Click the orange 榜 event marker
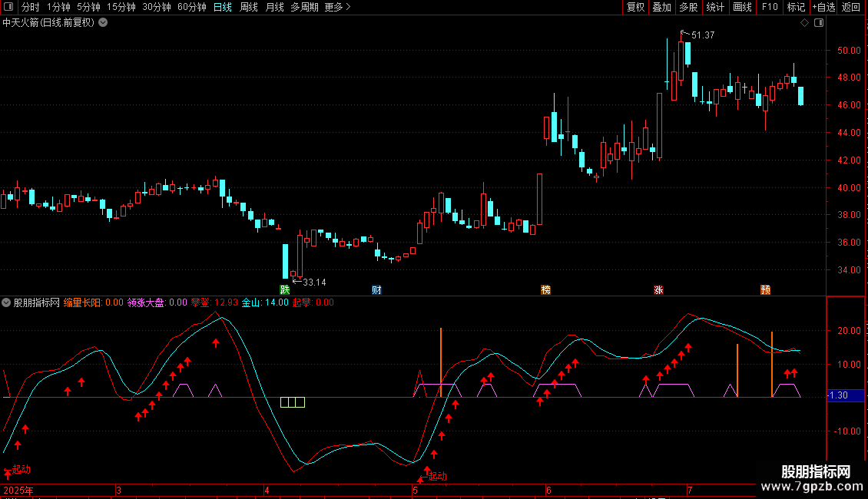The image size is (868, 499). (546, 290)
